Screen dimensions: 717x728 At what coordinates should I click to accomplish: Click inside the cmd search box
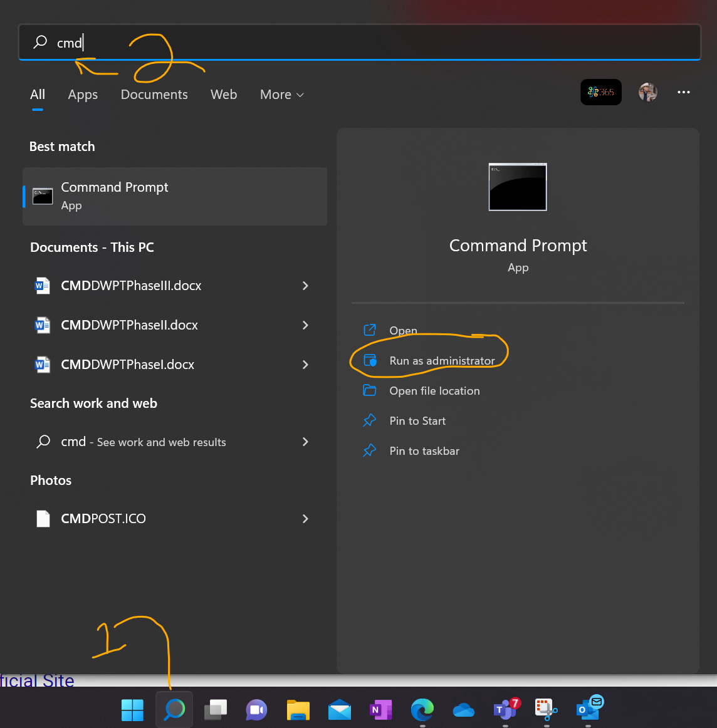click(x=359, y=42)
